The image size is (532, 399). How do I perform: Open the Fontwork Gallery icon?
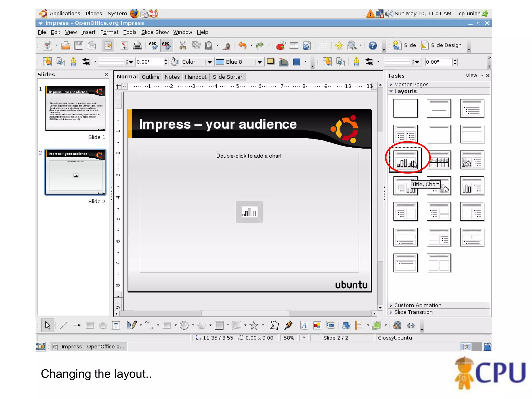(x=304, y=325)
